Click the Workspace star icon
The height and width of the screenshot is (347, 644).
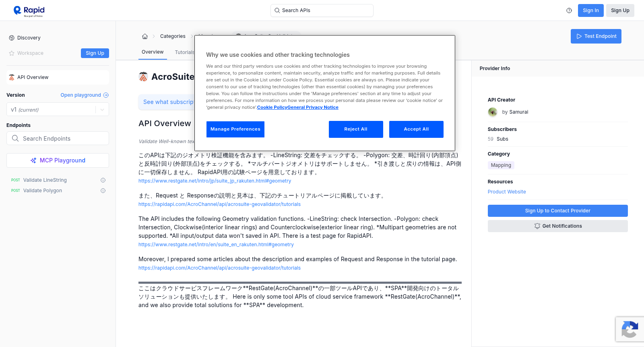tap(12, 53)
